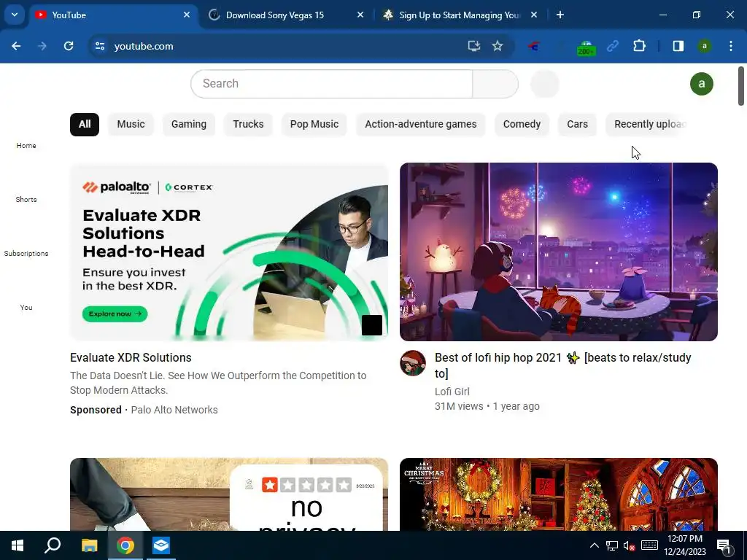747x560 pixels.
Task: Close the Download Sony Vegas 15 tab
Action: pos(360,15)
